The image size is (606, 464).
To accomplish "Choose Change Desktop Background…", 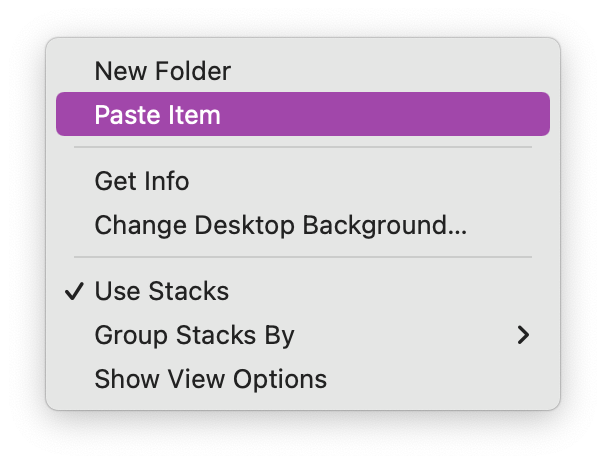I will 303,225.
